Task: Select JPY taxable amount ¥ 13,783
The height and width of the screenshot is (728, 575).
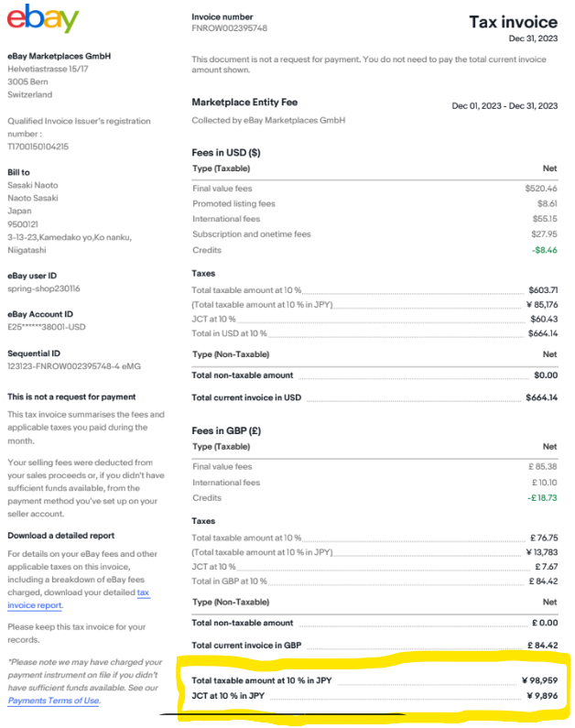Action: [542, 552]
